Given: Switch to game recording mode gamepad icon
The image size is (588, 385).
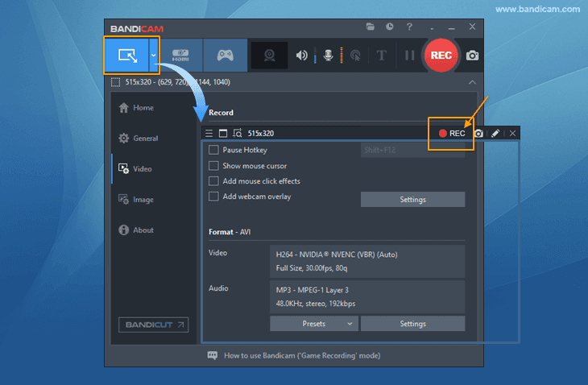Looking at the screenshot, I should pyautogui.click(x=225, y=55).
